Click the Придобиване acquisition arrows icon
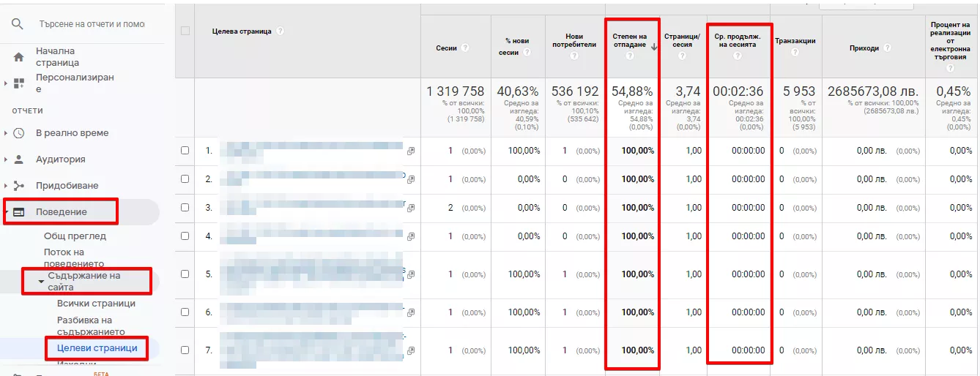Screen dimensions: 980x376 tap(19, 186)
